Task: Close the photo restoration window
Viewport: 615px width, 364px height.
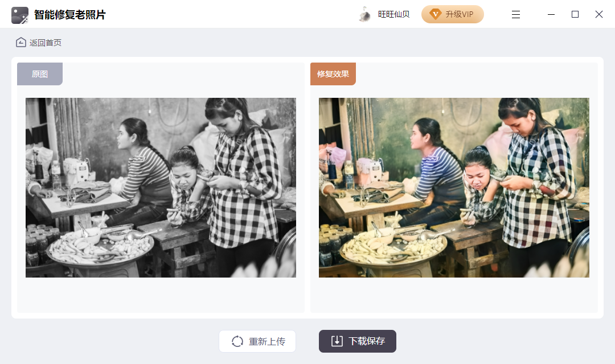Action: coord(599,15)
